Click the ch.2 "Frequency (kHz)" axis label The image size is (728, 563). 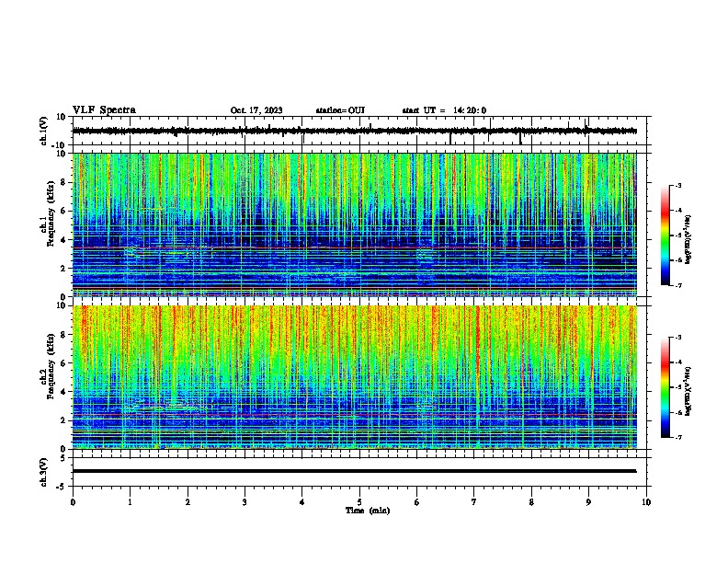pyautogui.click(x=51, y=366)
